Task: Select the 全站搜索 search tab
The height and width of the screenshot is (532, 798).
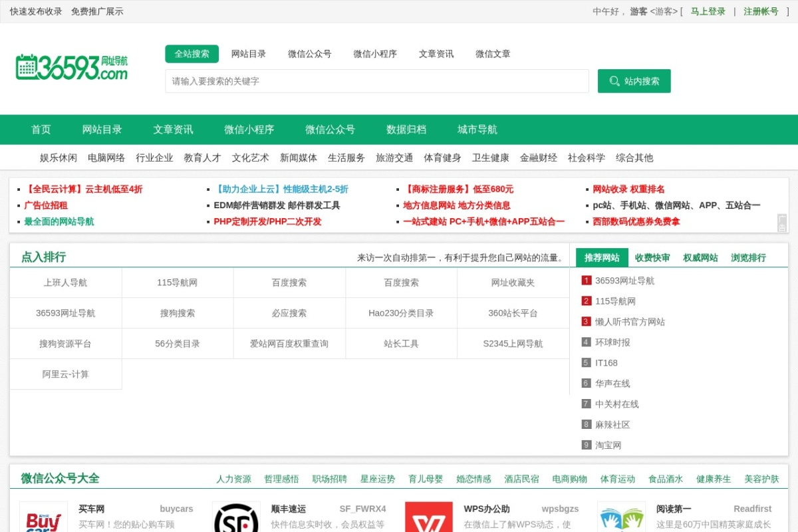Action: [192, 54]
